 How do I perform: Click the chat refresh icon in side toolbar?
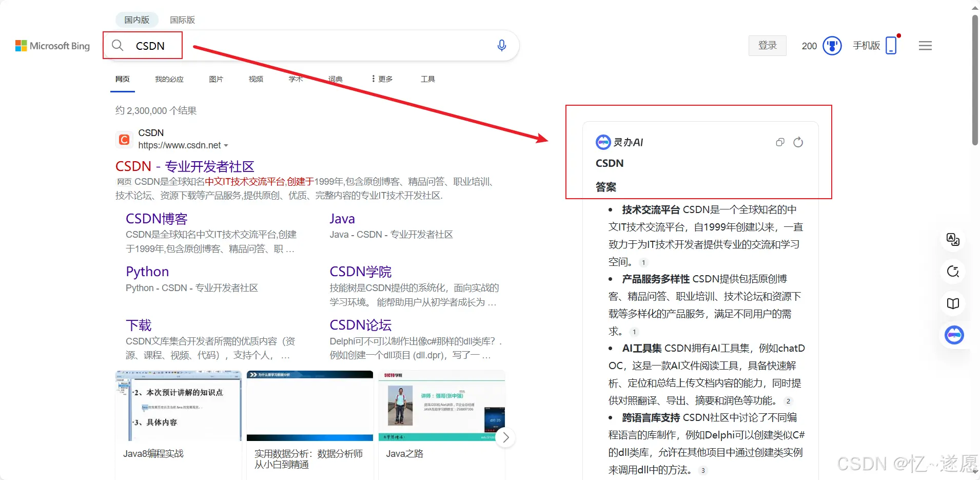(953, 271)
